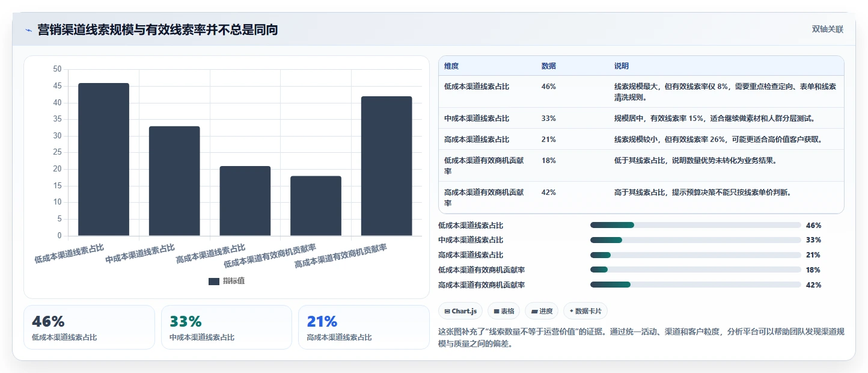Click the dark legend swatch for 指标值
This screenshot has width=868, height=373.
pyautogui.click(x=214, y=281)
